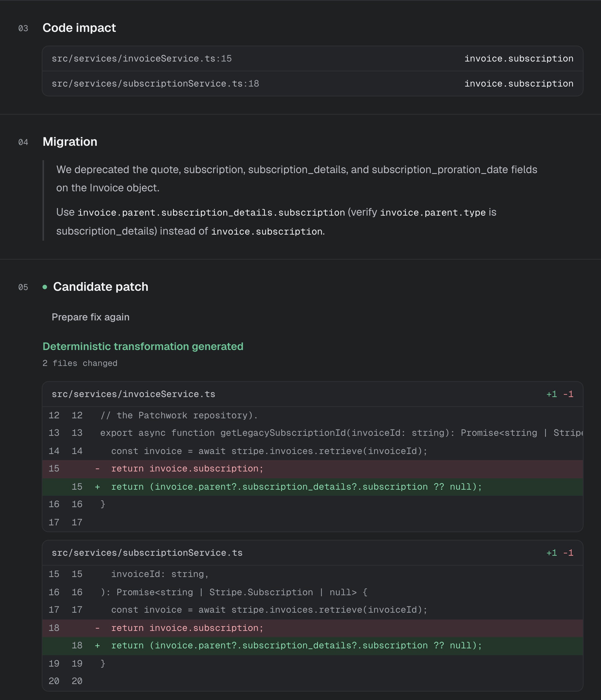
Task: Click the +1 count on invoiceService.ts diff
Action: click(x=552, y=394)
